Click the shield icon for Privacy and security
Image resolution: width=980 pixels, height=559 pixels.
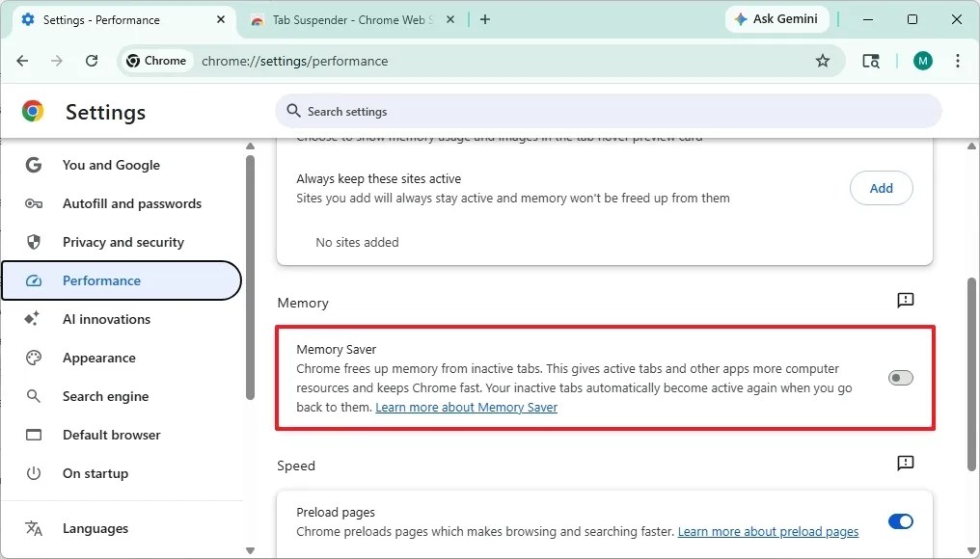point(33,242)
